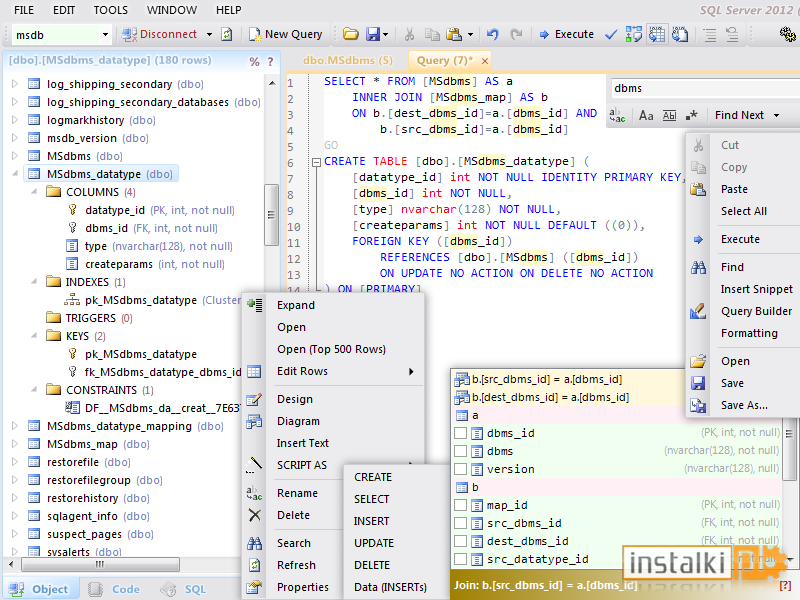Click the grid results icon in toolbar
Image resolution: width=800 pixels, height=600 pixels.
657,34
